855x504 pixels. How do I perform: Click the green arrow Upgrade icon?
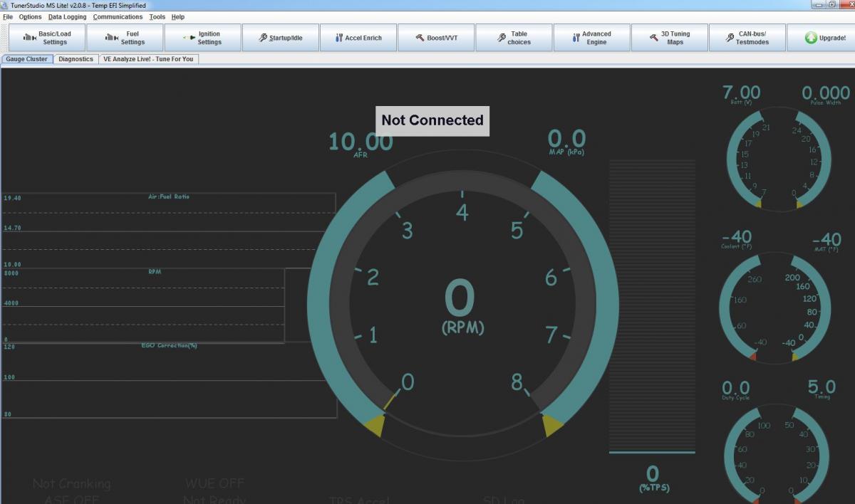[811, 38]
